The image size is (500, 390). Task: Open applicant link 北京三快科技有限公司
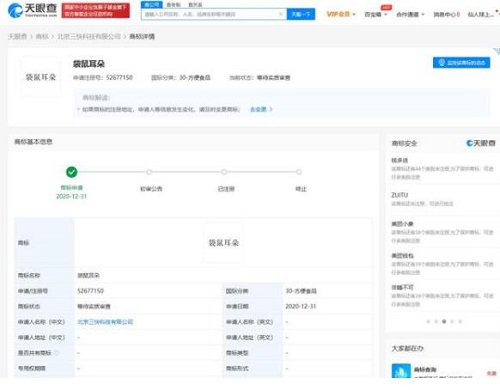coord(105,322)
